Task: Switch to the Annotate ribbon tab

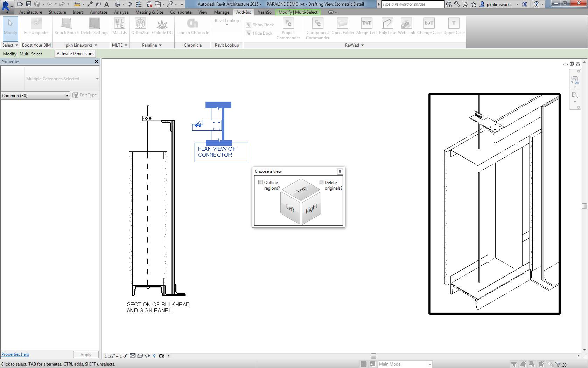Action: point(98,12)
